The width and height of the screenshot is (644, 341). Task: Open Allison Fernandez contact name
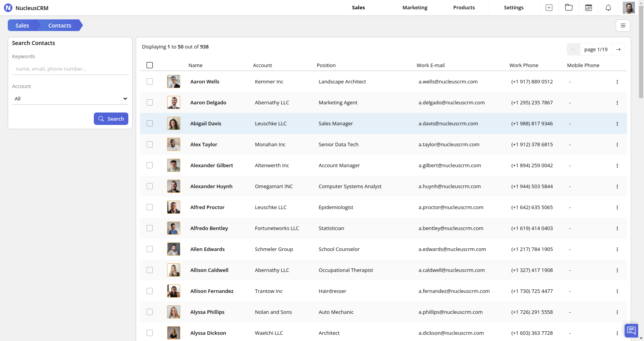(x=212, y=291)
